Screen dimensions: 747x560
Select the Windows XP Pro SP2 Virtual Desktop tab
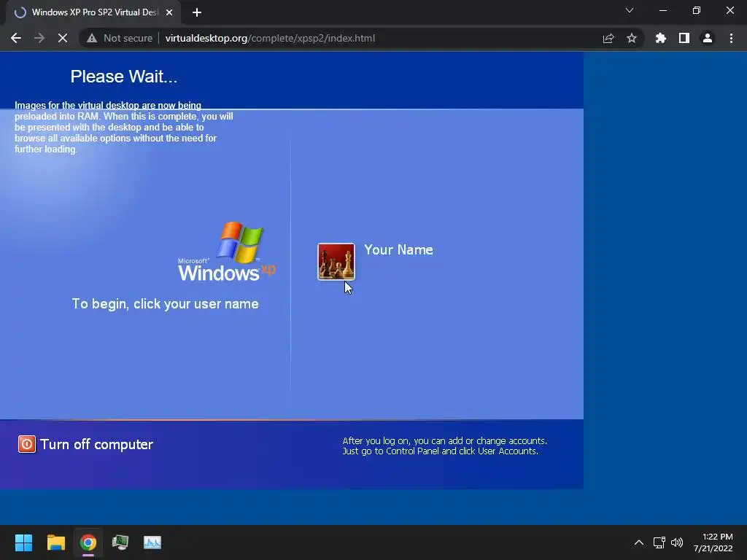94,12
